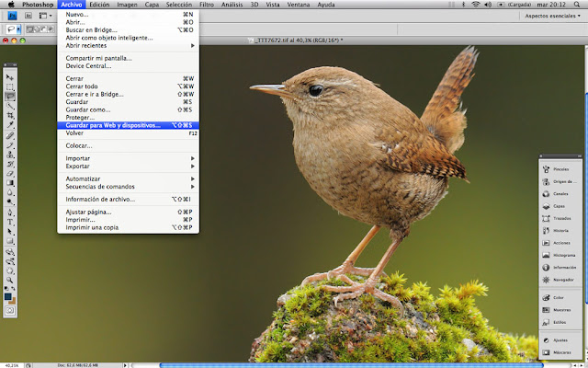Select the Magic Wand tool

point(10,107)
